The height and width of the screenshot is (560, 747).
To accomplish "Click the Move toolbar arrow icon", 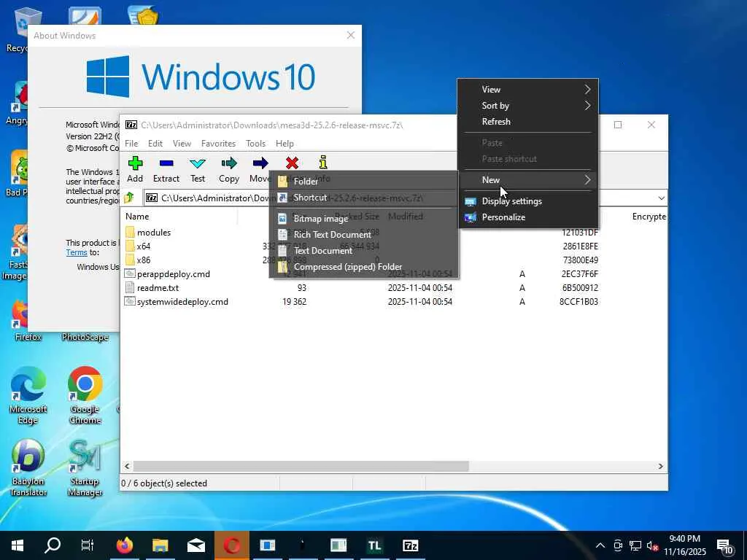I will [260, 163].
